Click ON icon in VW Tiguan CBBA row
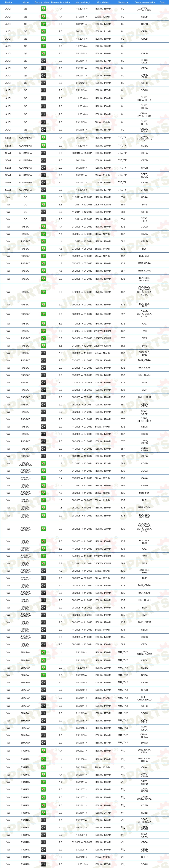The height and width of the screenshot is (868, 169). point(43,842)
